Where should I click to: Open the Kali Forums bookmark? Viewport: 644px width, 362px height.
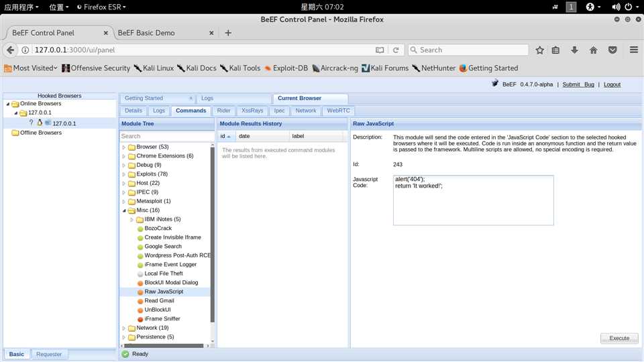(385, 68)
